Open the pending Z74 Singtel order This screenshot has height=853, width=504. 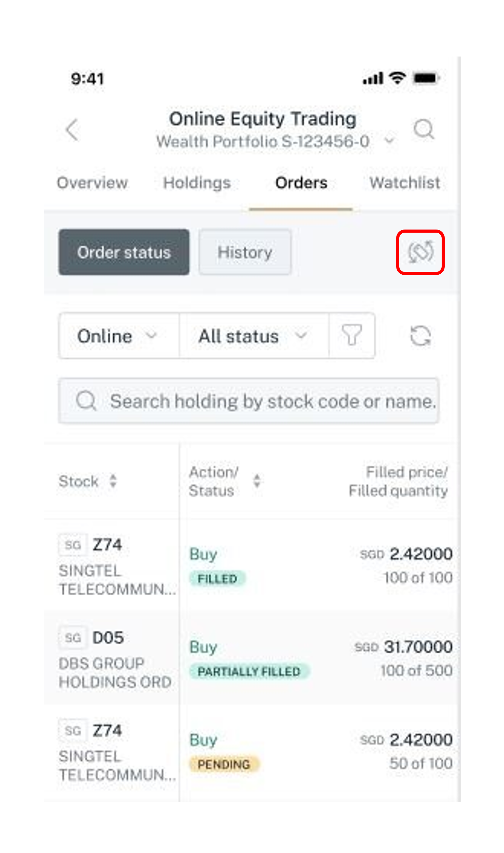point(252,752)
